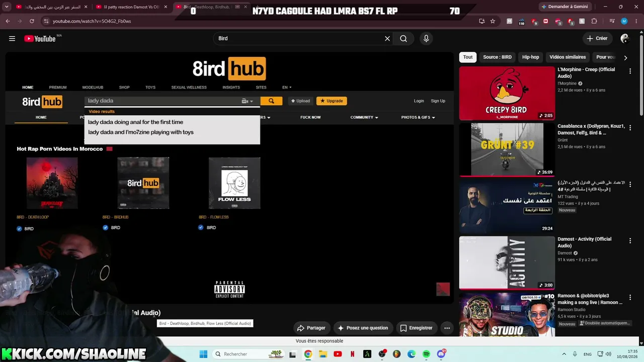Open the MT Trading channel name
The image size is (644, 362).
[568, 197]
